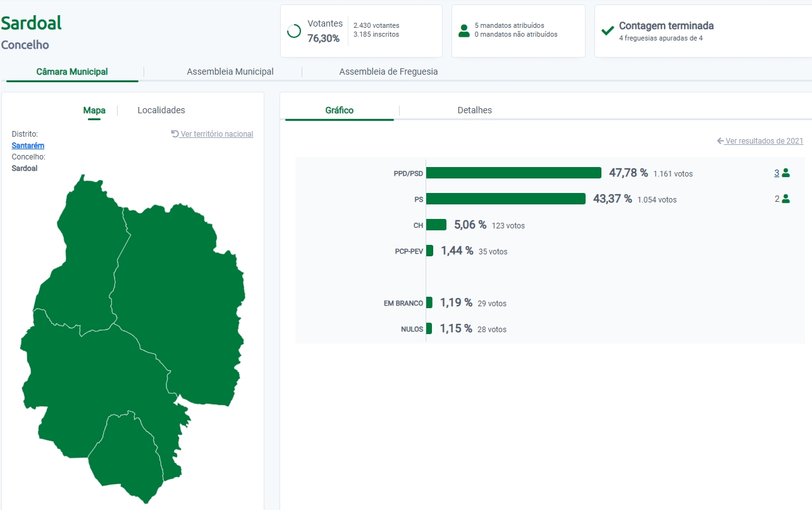This screenshot has height=510, width=812.
Task: Open the Detalhes results tab
Action: (x=474, y=110)
